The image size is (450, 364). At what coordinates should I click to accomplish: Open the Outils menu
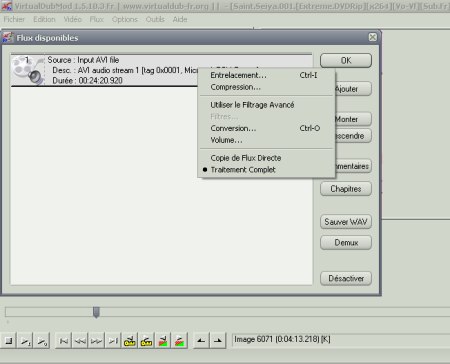[155, 19]
